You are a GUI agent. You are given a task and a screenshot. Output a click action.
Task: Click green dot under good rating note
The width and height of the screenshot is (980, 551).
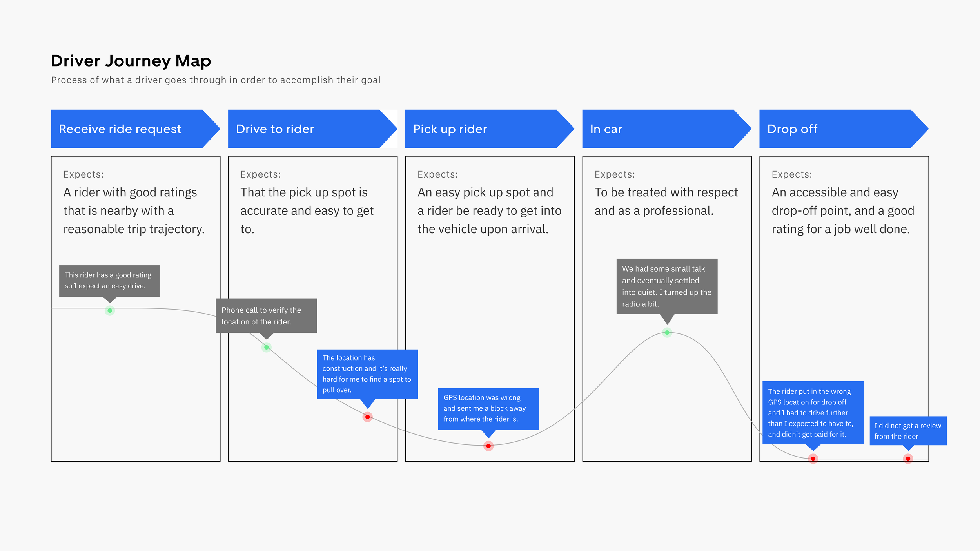(110, 311)
